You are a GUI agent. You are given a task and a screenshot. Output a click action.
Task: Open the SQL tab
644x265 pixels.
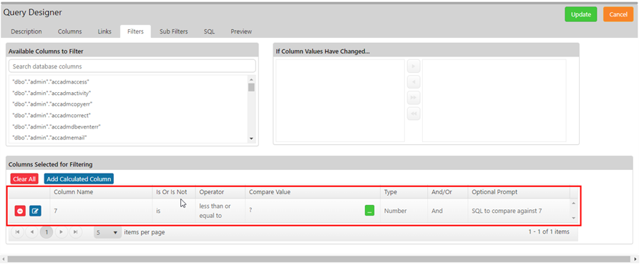209,31
